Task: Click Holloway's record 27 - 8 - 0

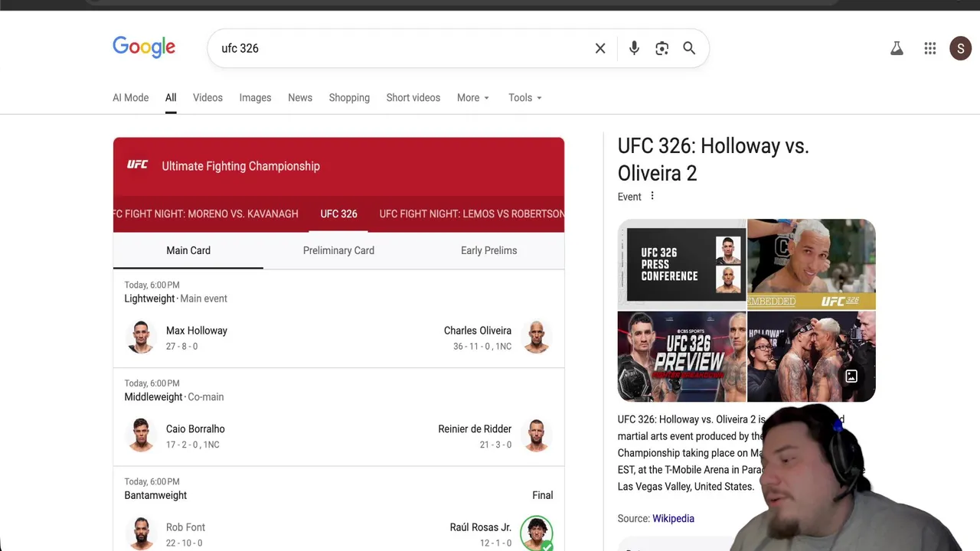Action: click(181, 347)
